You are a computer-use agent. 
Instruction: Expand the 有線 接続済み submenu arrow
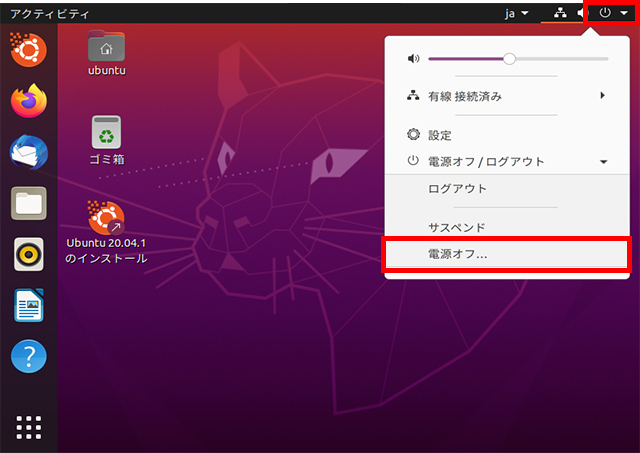(x=602, y=95)
